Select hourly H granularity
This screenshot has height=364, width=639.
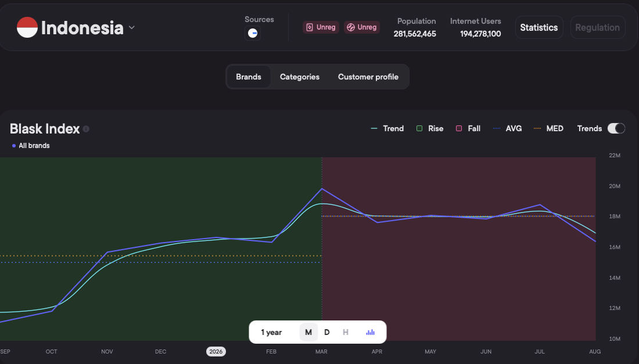click(x=346, y=332)
